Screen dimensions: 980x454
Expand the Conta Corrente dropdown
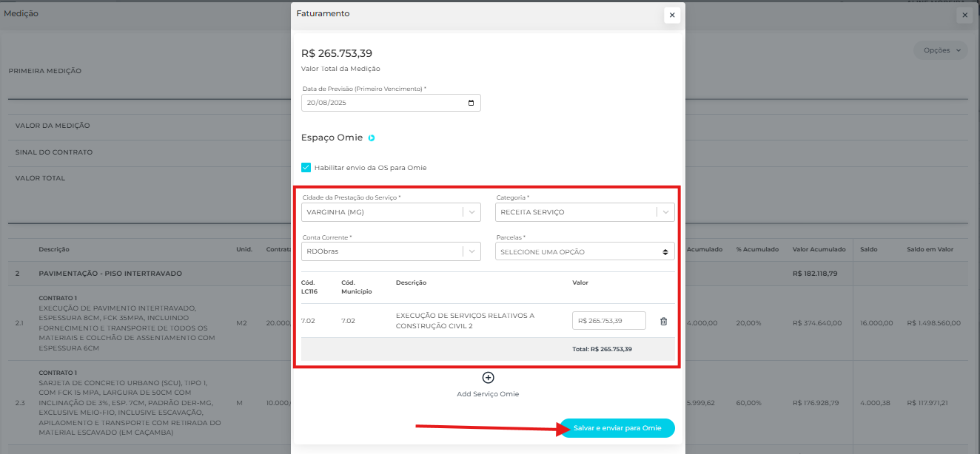coord(473,251)
